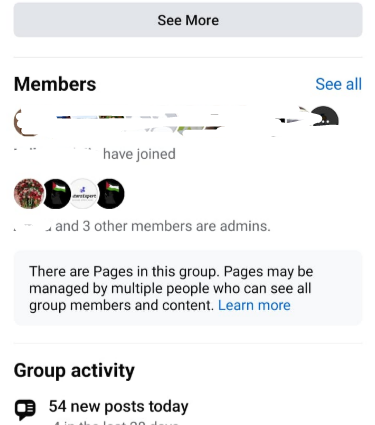The height and width of the screenshot is (425, 375).
Task: Tap the 'have joined' text
Action: [x=139, y=154]
